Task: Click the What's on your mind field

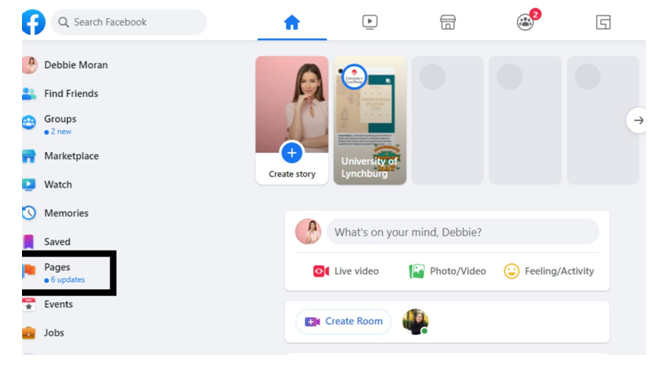Action: pyautogui.click(x=463, y=232)
